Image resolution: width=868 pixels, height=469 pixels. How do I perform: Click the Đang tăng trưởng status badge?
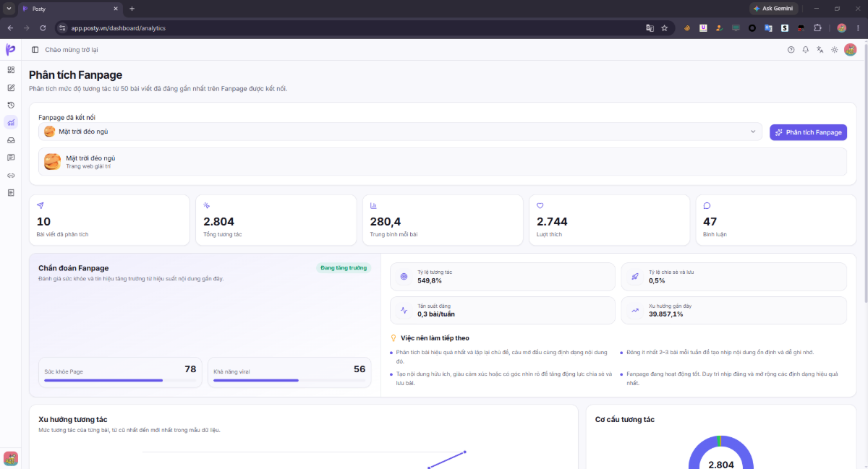[x=344, y=267]
